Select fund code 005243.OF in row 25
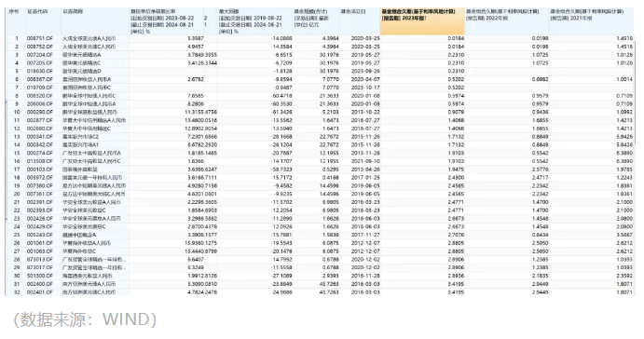This screenshot has height=339, width=644. pos(40,235)
